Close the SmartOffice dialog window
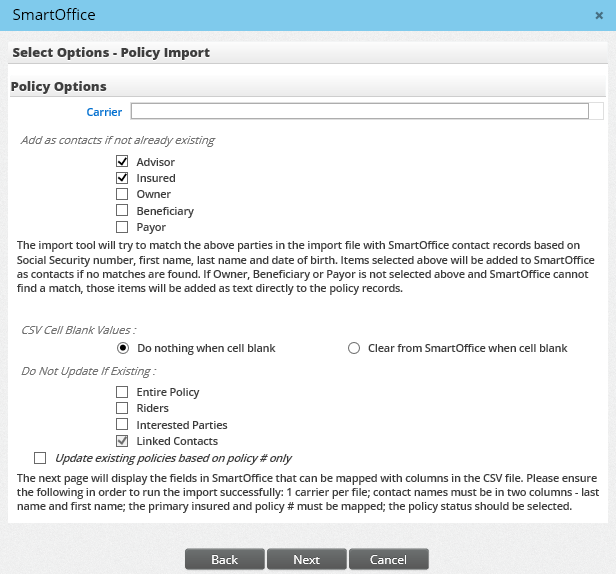This screenshot has height=576, width=616. tap(598, 16)
